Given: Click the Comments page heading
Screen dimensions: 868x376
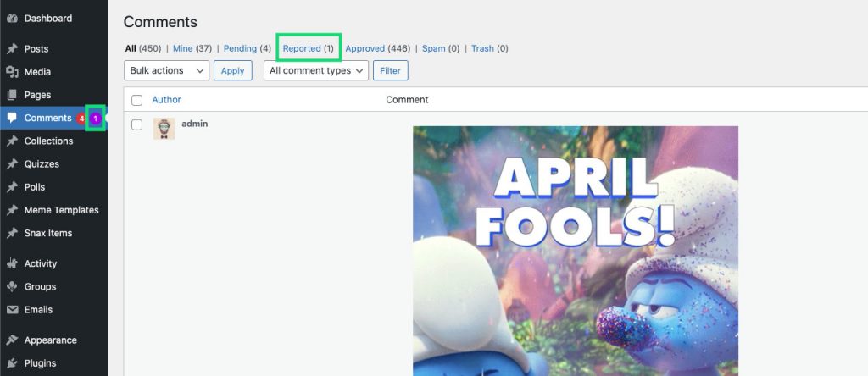Looking at the screenshot, I should click(x=160, y=22).
